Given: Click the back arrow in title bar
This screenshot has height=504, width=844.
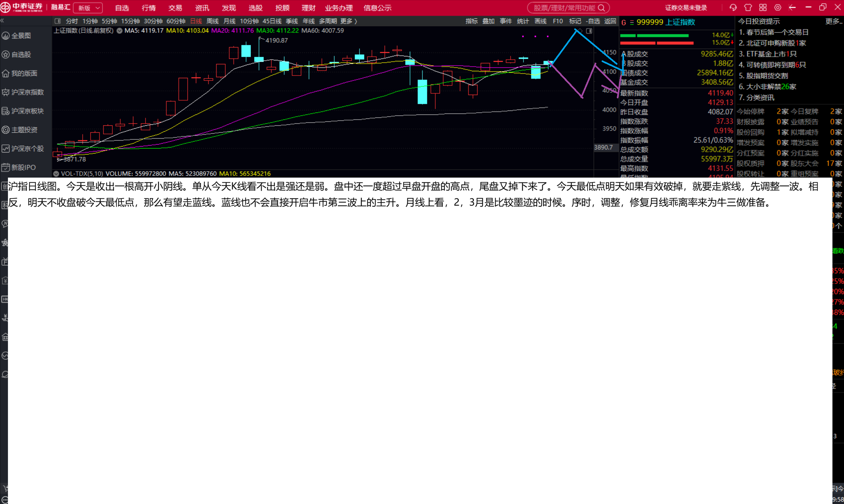Looking at the screenshot, I should (792, 8).
